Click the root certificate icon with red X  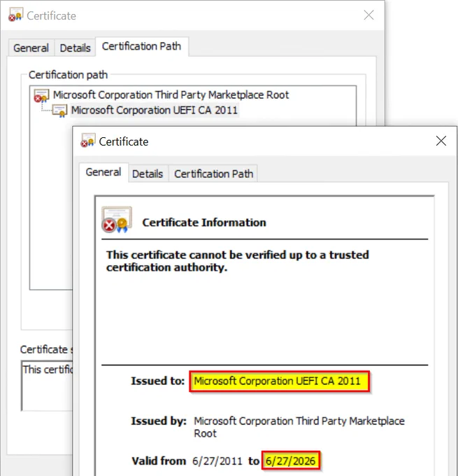(x=41, y=96)
